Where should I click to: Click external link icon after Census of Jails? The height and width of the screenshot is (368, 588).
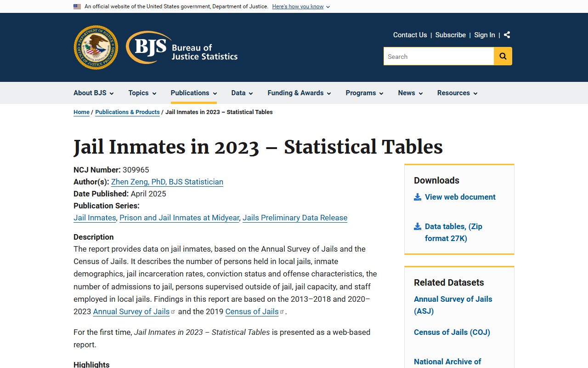[x=282, y=311]
